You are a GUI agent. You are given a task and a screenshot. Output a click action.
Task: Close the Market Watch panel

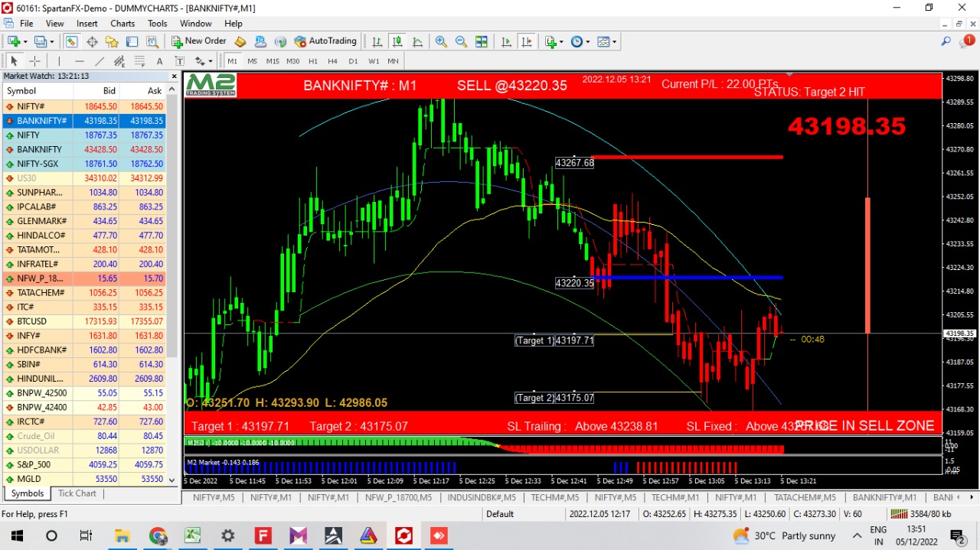(175, 76)
